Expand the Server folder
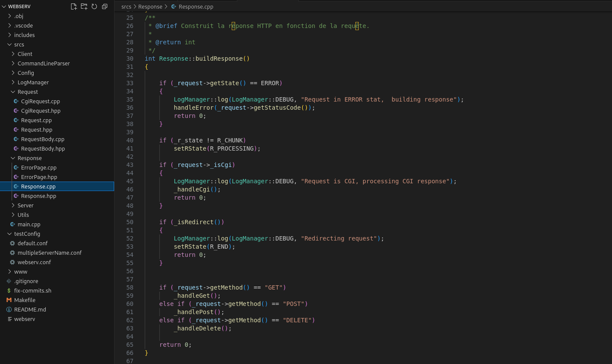The width and height of the screenshot is (612, 364). [x=13, y=205]
